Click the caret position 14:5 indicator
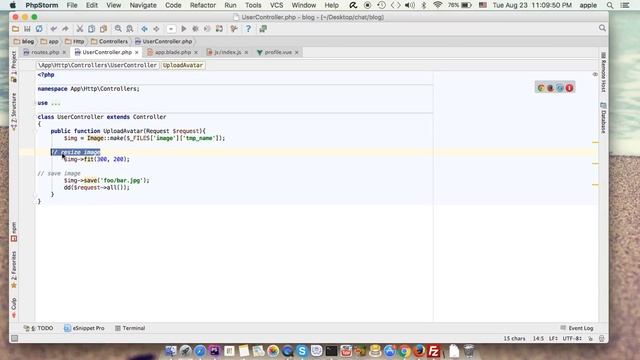 click(x=538, y=339)
